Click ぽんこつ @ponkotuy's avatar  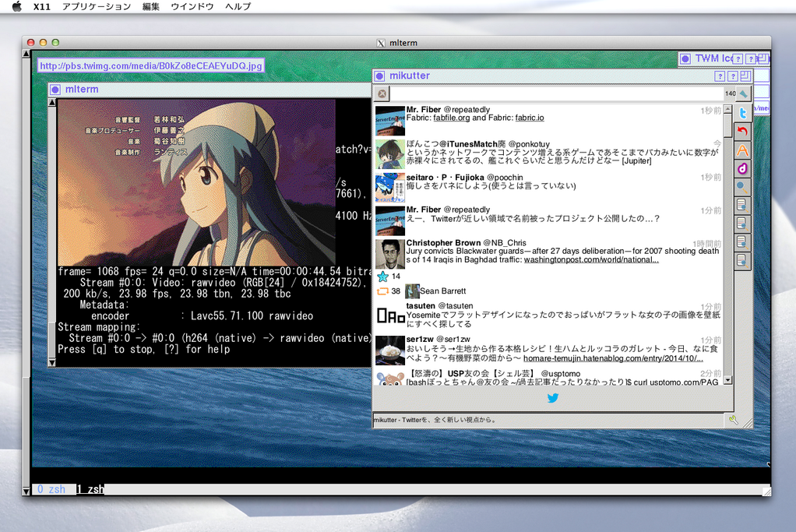390,154
